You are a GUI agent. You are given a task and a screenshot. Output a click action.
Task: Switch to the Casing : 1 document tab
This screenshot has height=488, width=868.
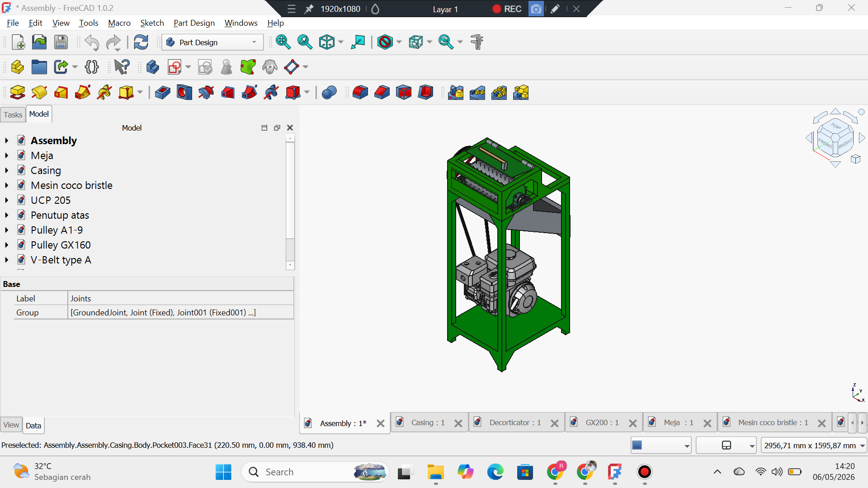point(428,422)
